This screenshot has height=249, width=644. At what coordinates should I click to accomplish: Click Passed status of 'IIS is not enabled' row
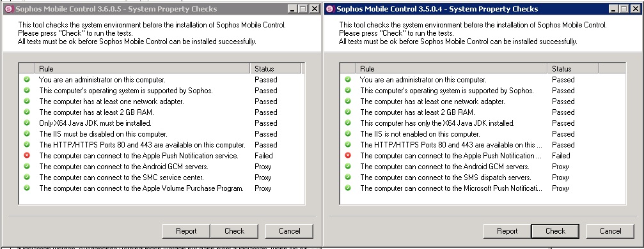[x=563, y=133]
